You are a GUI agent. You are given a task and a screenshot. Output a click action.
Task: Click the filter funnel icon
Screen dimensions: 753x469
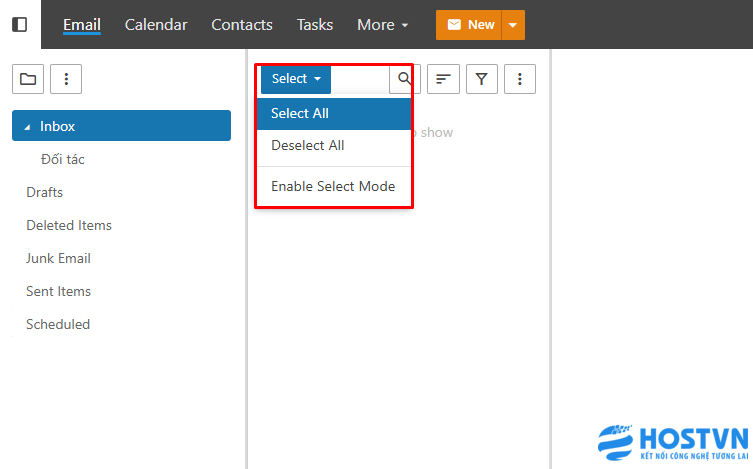[481, 79]
